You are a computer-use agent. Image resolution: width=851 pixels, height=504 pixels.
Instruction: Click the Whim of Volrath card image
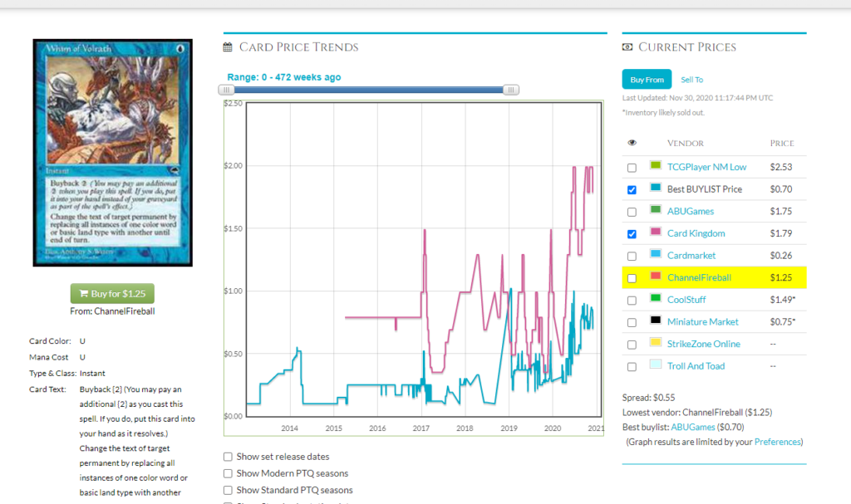click(x=112, y=153)
